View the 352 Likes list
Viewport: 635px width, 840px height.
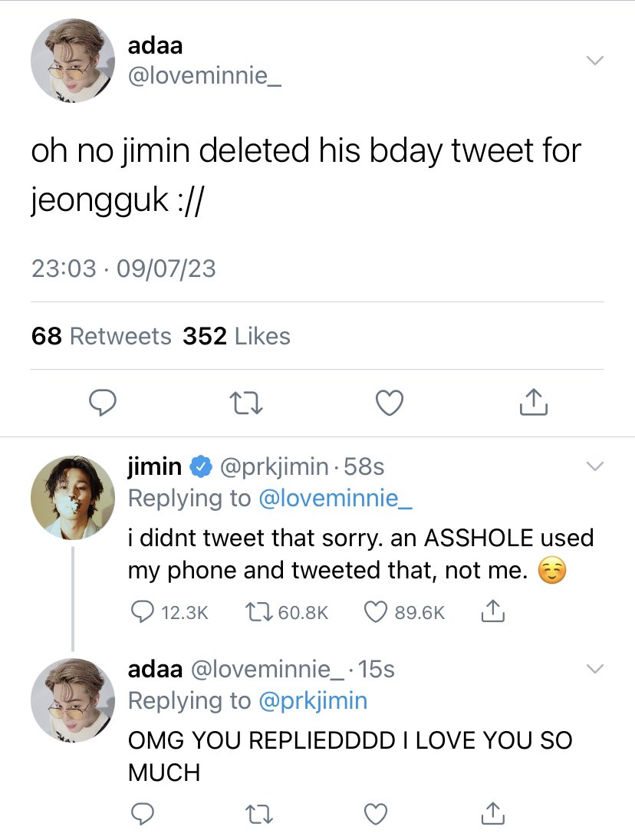236,337
